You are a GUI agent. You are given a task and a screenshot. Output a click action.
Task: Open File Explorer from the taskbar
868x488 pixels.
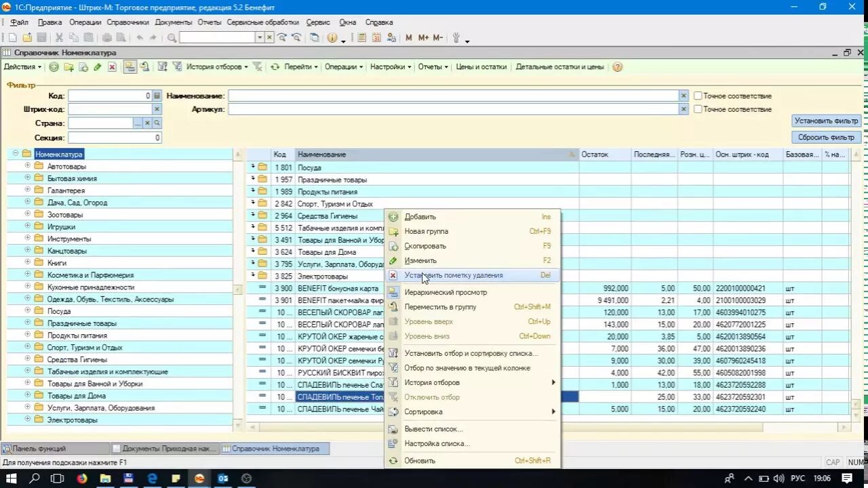105,478
